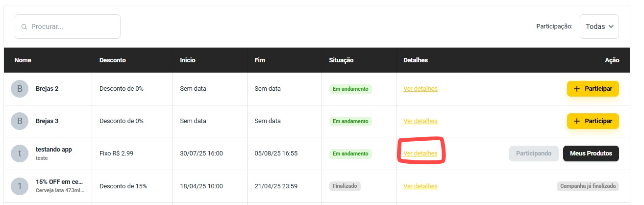Click the Situação column header
This screenshot has width=644, height=205.
[341, 60]
